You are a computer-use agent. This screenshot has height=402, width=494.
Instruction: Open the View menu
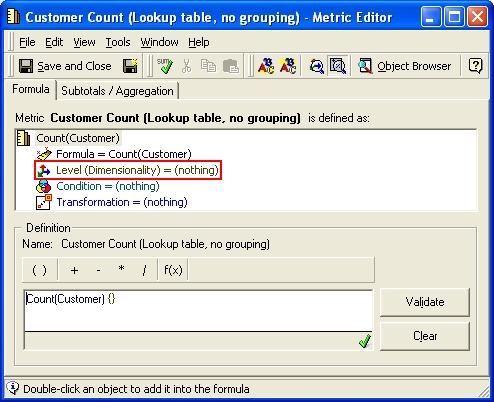[84, 42]
